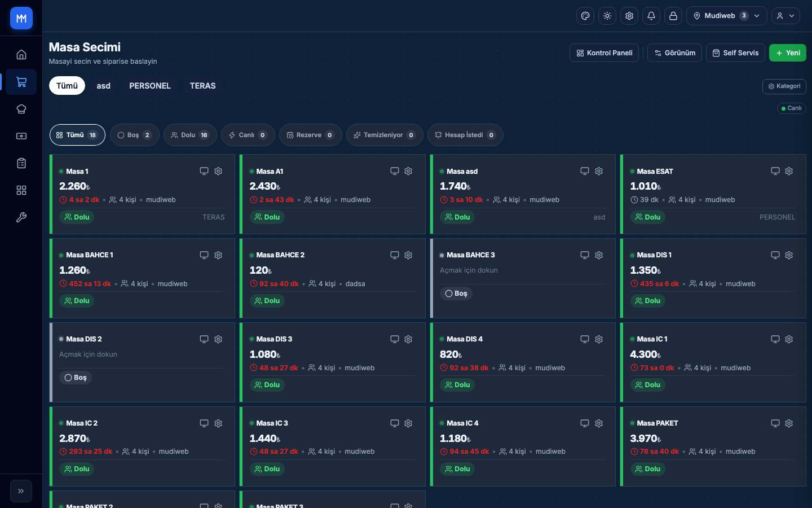Filter tables by Tümü status chip
The width and height of the screenshot is (812, 508).
77,135
